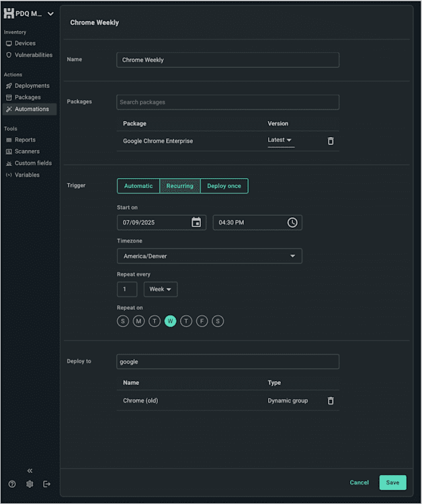
Task: Open the America/Denver timezone dropdown
Action: coord(209,256)
